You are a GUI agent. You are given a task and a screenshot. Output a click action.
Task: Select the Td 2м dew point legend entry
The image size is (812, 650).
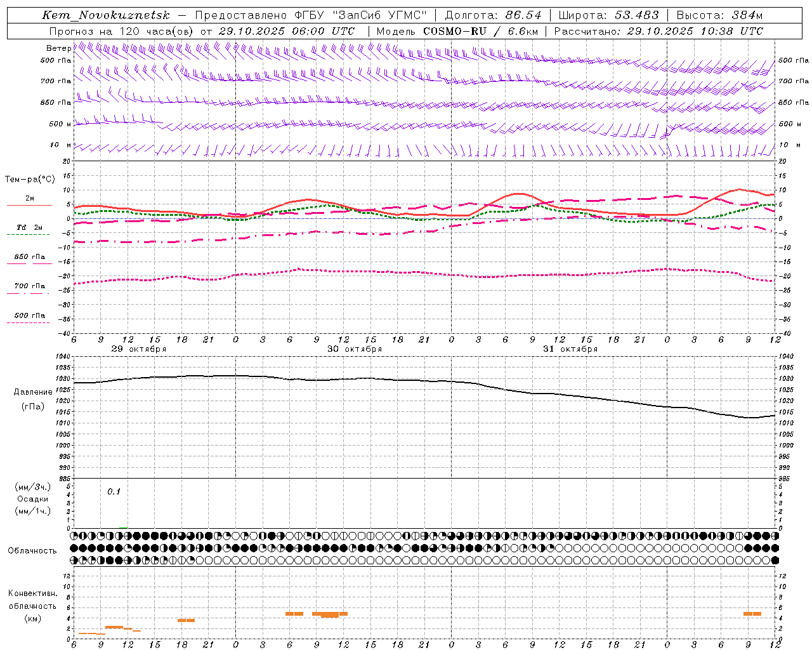click(29, 227)
